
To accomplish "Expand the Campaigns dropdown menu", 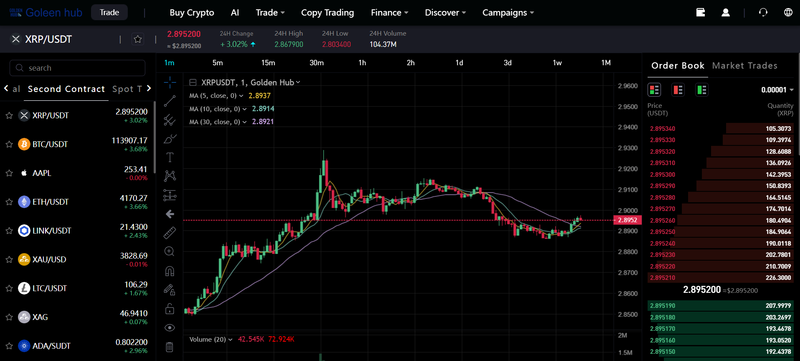I will point(508,13).
